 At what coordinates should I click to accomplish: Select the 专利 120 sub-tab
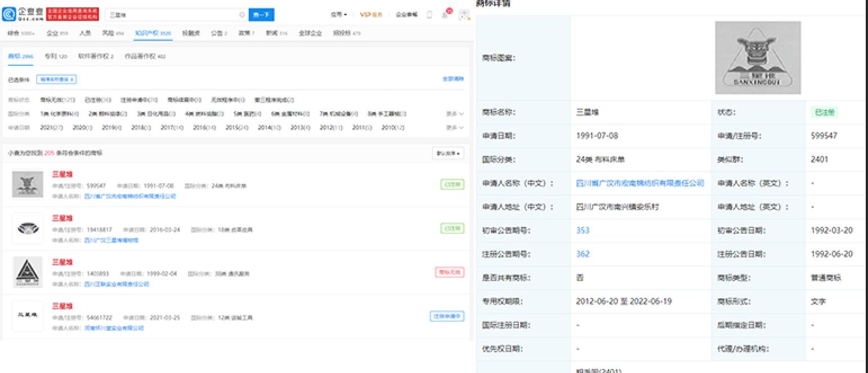tap(55, 56)
